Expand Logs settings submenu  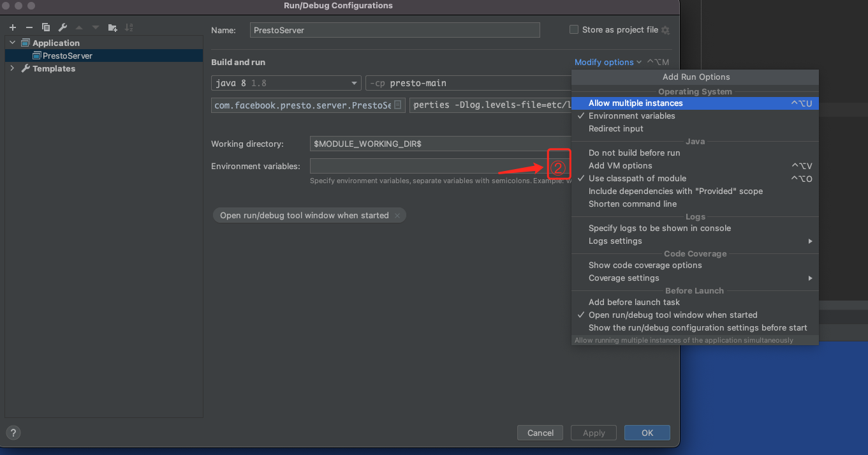coord(695,241)
